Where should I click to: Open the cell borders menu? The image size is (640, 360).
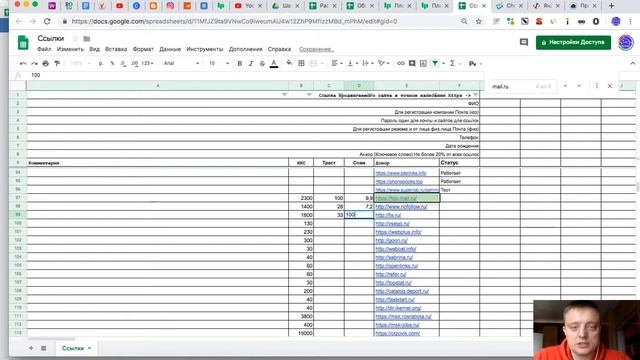point(301,63)
